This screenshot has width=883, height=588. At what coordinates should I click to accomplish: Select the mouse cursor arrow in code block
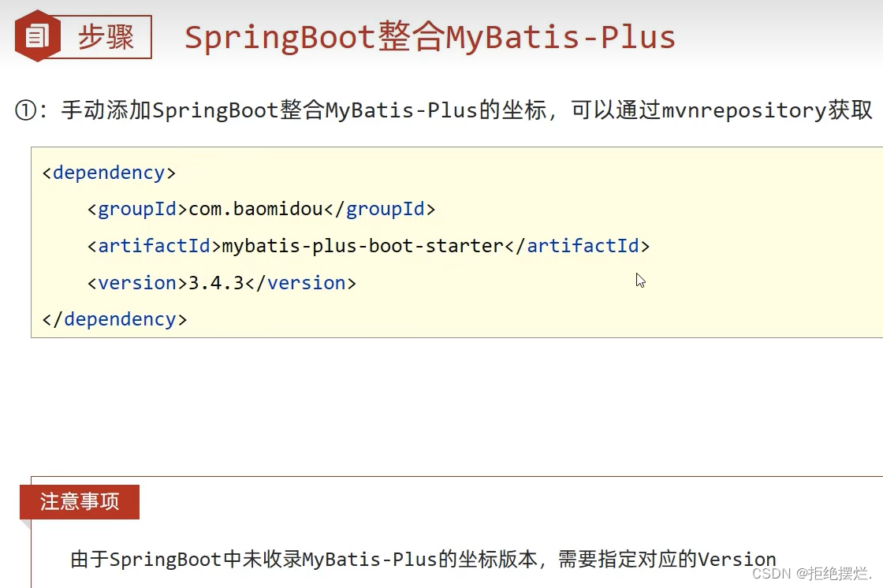pos(640,281)
